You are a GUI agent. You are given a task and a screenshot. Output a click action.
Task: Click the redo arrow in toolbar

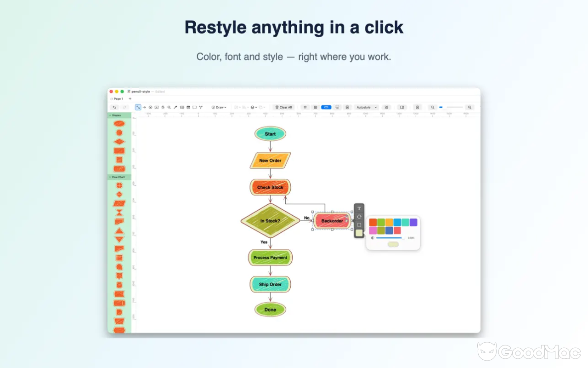(124, 107)
